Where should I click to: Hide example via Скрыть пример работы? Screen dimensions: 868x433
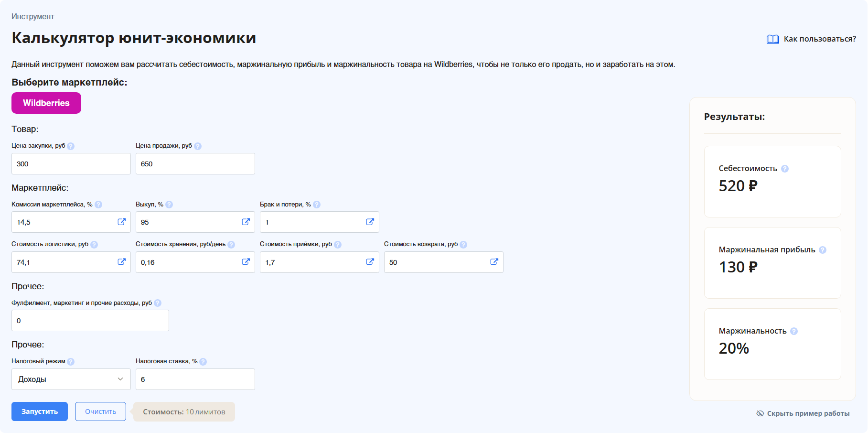(803, 413)
